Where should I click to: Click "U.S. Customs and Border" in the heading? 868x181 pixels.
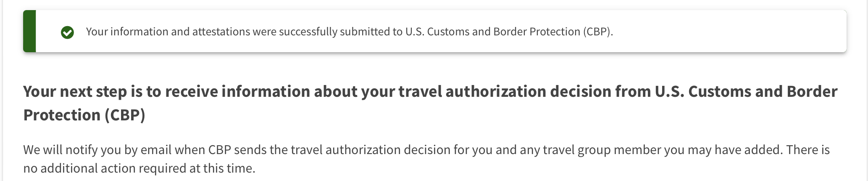tap(746, 91)
